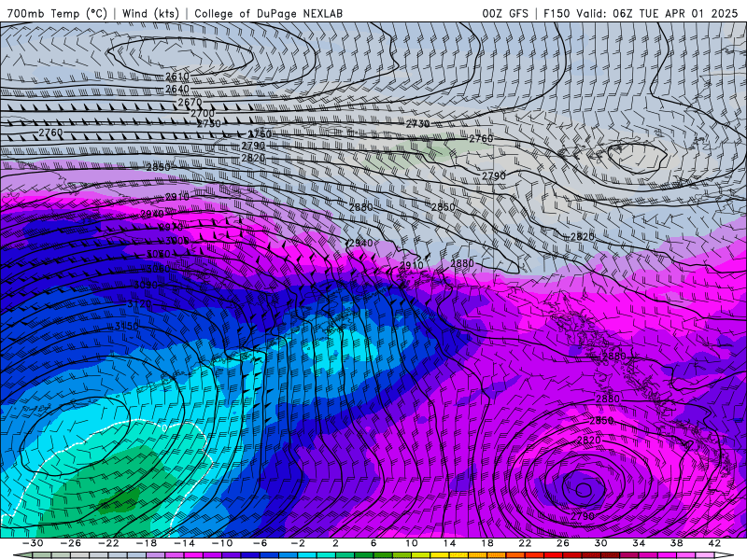Click the 3060 contour label
The height and width of the screenshot is (560, 747).
tap(158, 269)
